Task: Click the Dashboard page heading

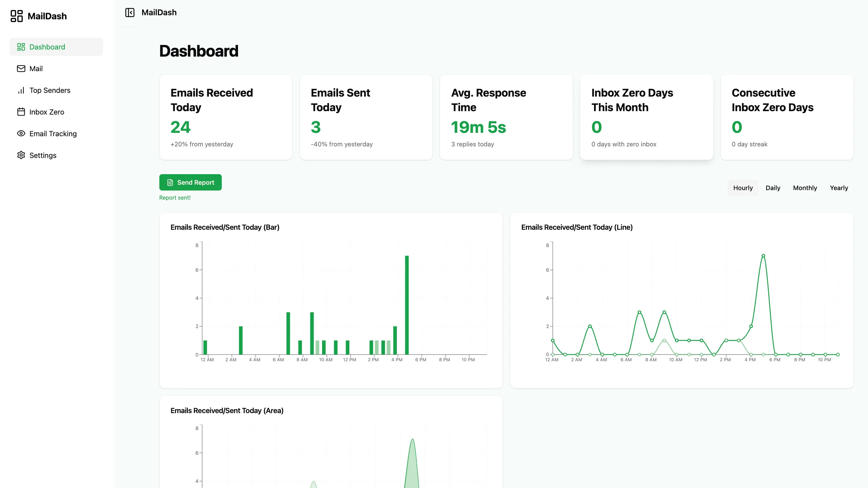Action: pyautogui.click(x=199, y=51)
